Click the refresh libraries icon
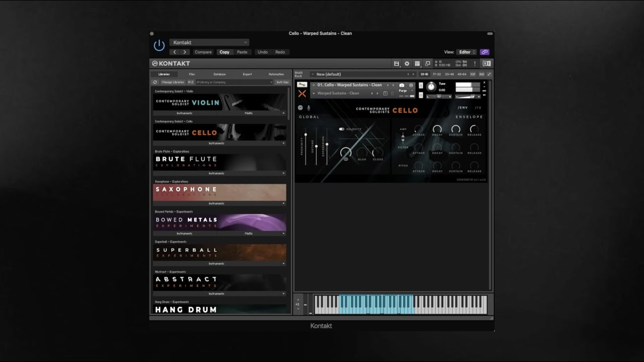Screen dimensions: 644x362 (x=155, y=82)
